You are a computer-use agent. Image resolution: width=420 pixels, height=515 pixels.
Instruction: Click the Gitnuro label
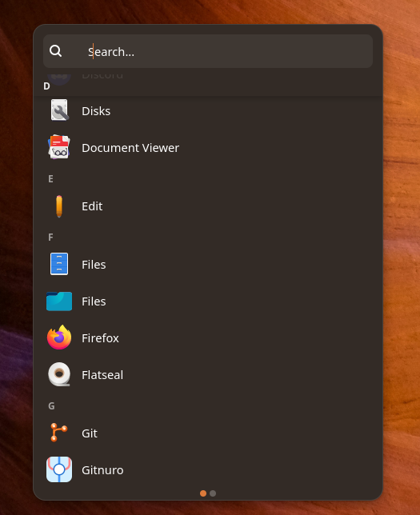(102, 470)
